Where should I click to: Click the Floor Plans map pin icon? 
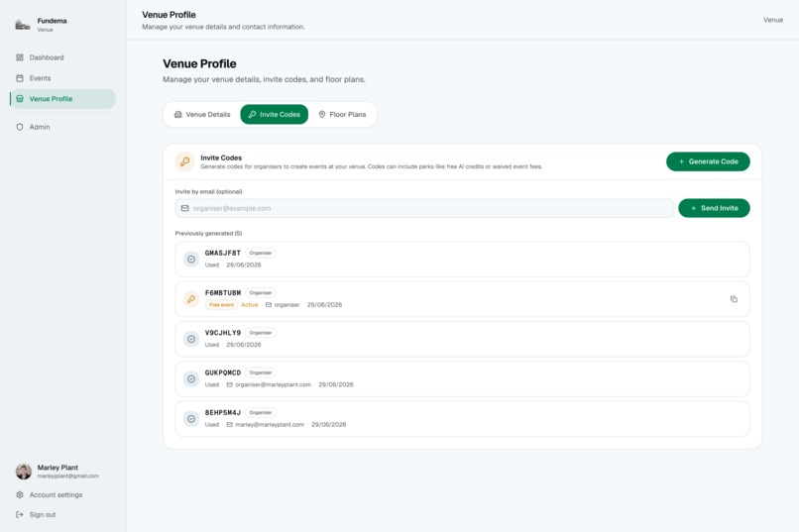coord(322,115)
